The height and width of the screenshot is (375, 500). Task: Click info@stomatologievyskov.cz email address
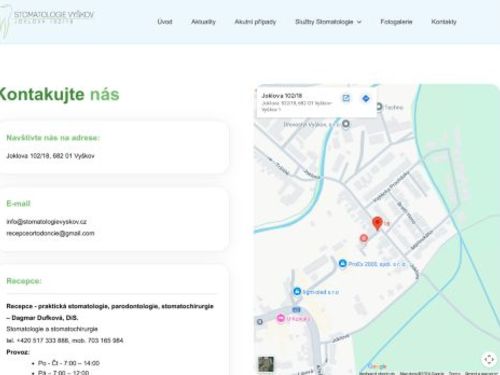[x=47, y=222]
